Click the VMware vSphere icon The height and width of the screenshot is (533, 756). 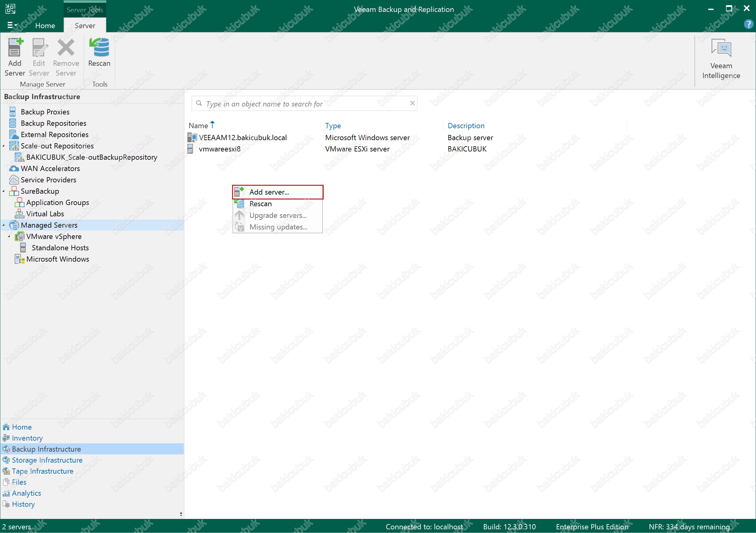pyautogui.click(x=19, y=236)
